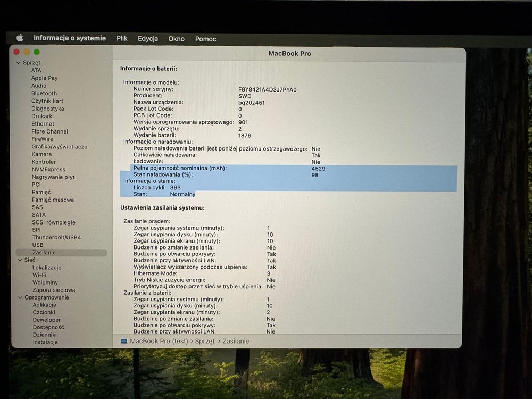
Task: Select Instalacje under Oprogramowanie
Action: point(45,342)
